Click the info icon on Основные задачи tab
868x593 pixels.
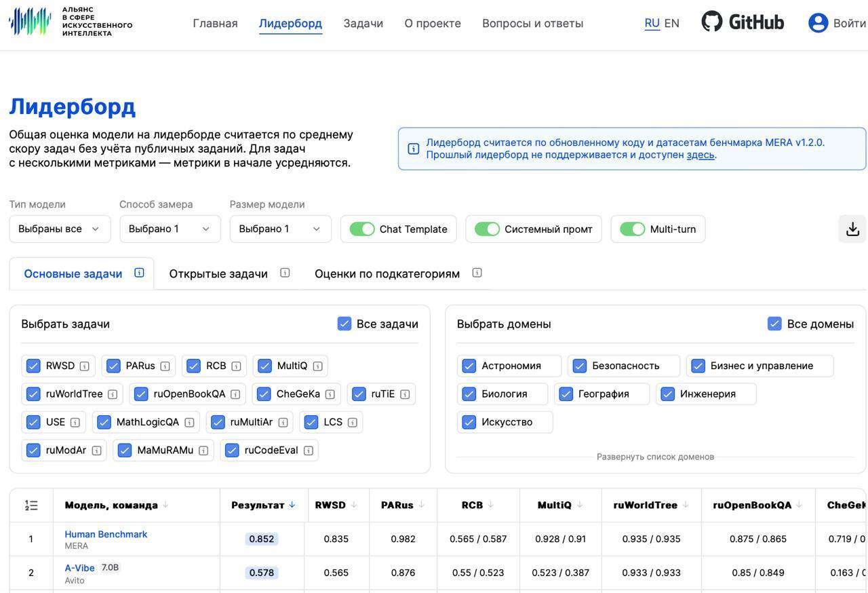[138, 272]
